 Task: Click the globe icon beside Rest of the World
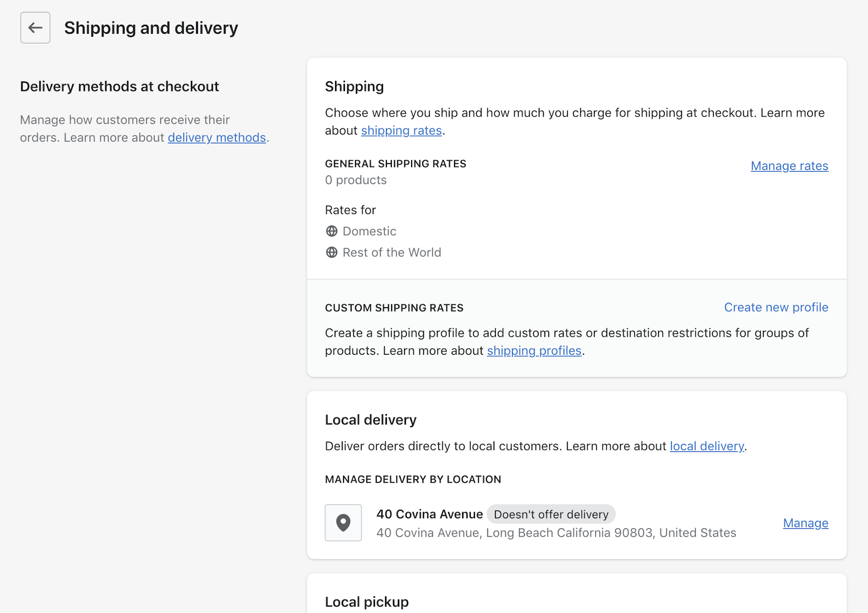coord(331,253)
